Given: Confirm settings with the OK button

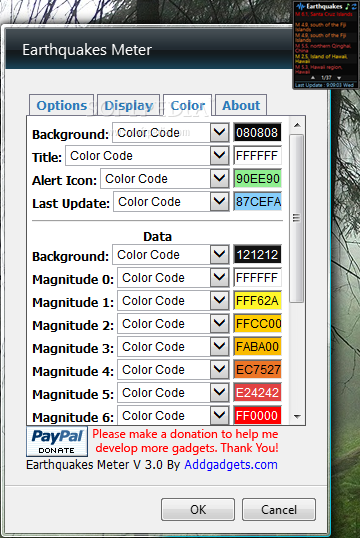Looking at the screenshot, I should [x=198, y=510].
